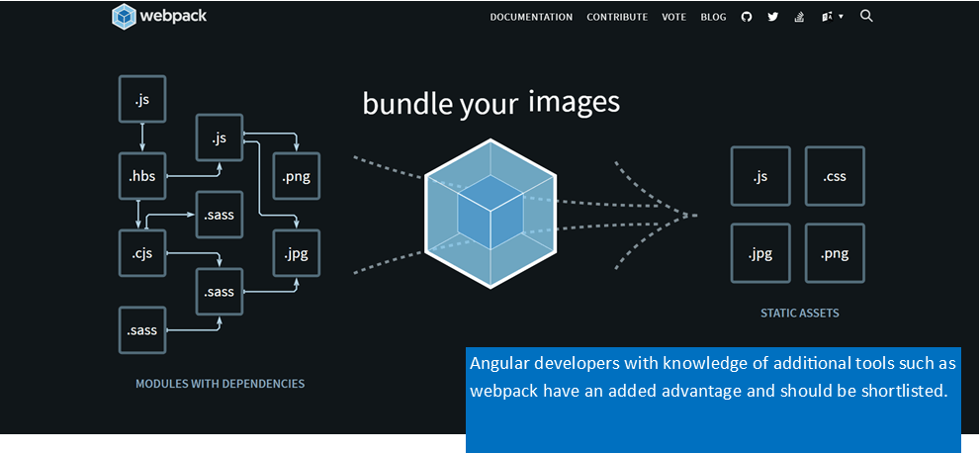This screenshot has width=980, height=454.
Task: Click the .png box in modules diagram
Action: pos(297,176)
